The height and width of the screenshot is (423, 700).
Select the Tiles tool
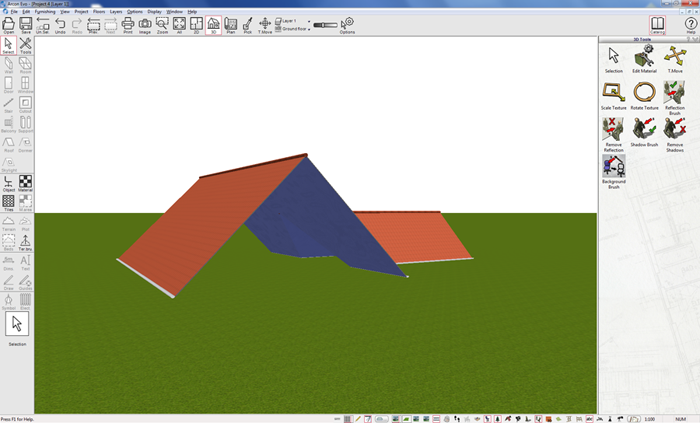[x=8, y=203]
